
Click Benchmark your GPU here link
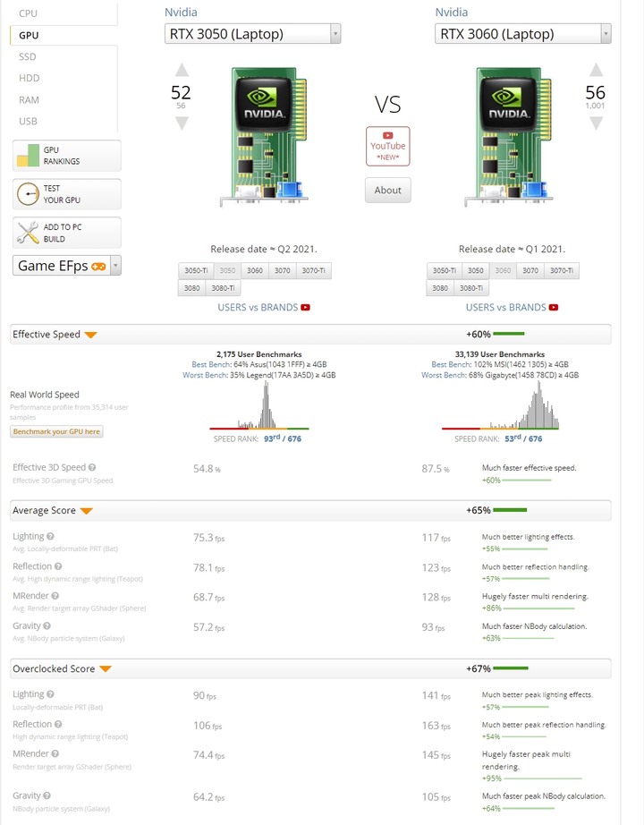pos(56,431)
